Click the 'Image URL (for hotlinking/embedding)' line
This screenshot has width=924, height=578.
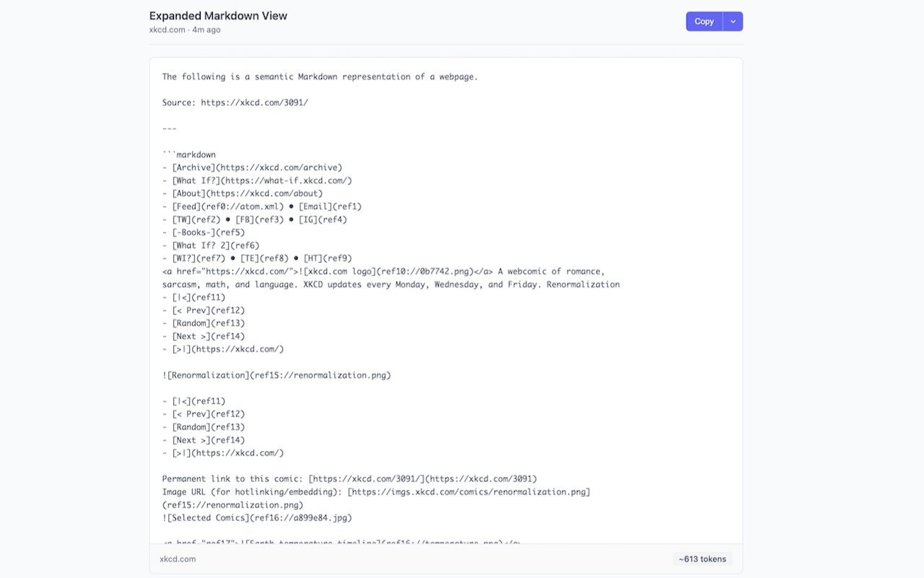[x=376, y=492]
